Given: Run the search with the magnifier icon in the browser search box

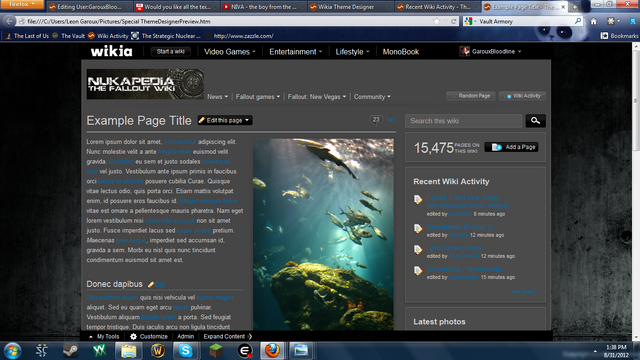Looking at the screenshot, I should point(578,21).
